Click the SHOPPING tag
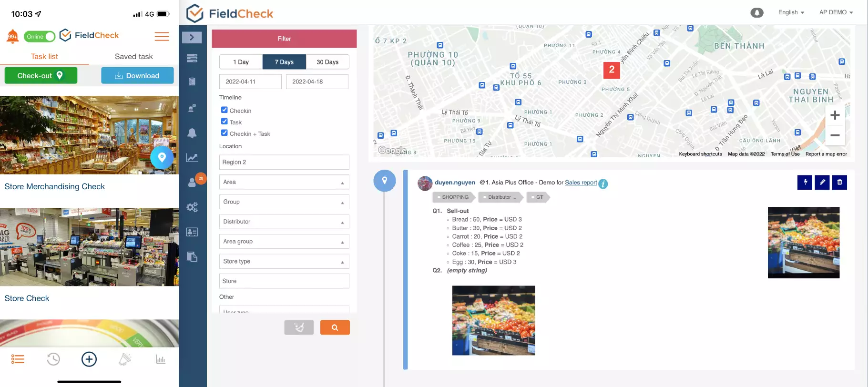This screenshot has width=868, height=387. 453,197
